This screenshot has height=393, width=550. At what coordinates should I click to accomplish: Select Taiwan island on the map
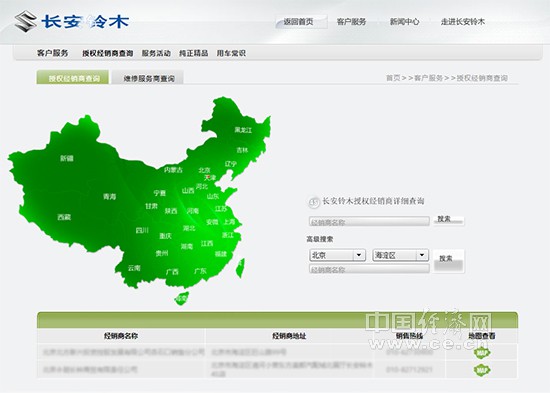pyautogui.click(x=241, y=268)
